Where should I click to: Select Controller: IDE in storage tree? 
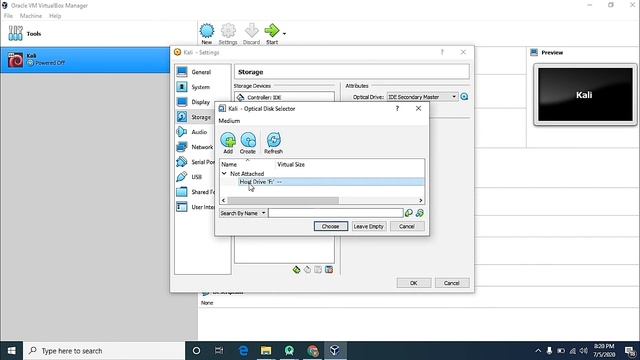264,98
